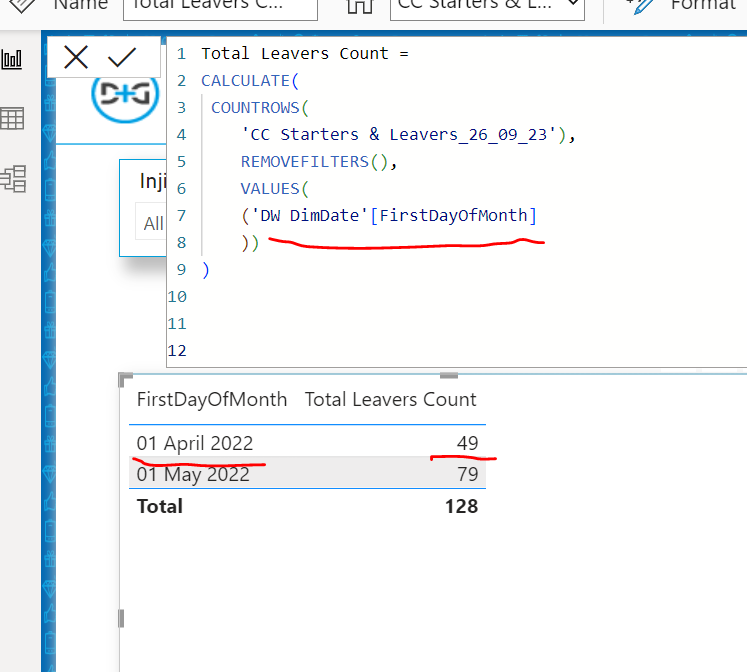Switch to Data table view

click(x=12, y=119)
